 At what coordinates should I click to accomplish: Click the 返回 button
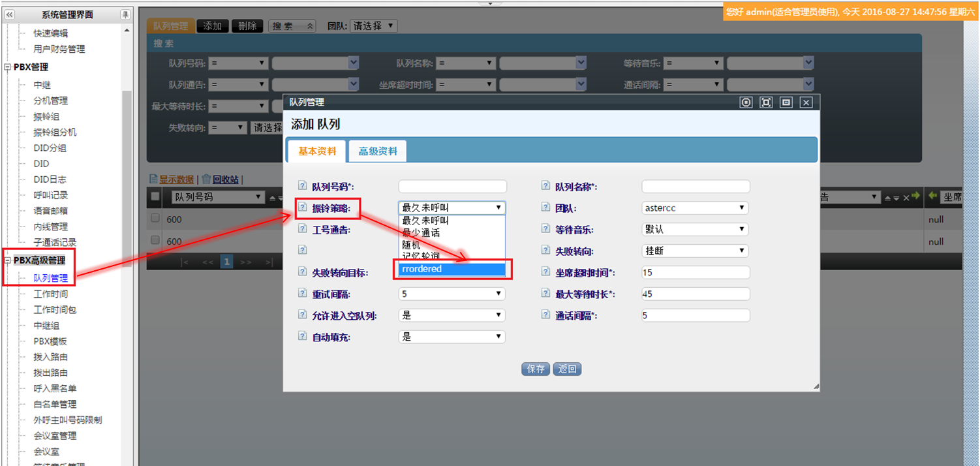coord(567,369)
